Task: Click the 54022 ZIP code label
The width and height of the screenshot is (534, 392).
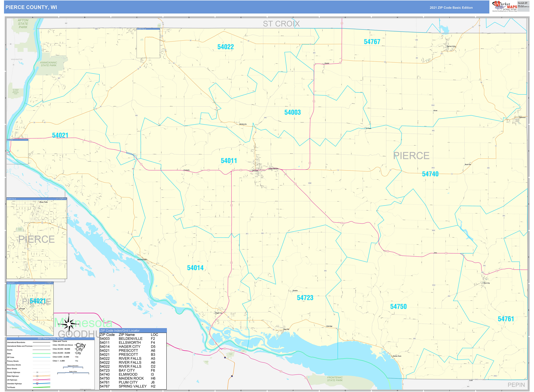Action: pos(225,47)
